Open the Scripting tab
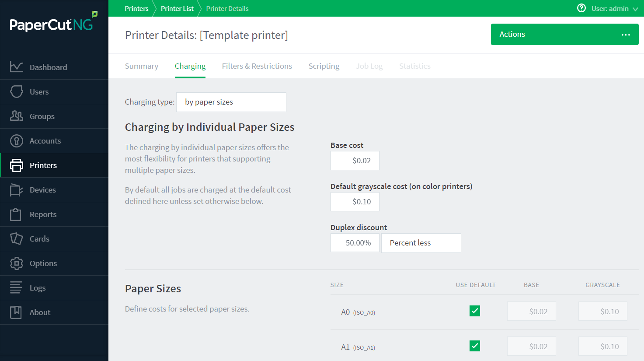The image size is (644, 361). [x=324, y=66]
